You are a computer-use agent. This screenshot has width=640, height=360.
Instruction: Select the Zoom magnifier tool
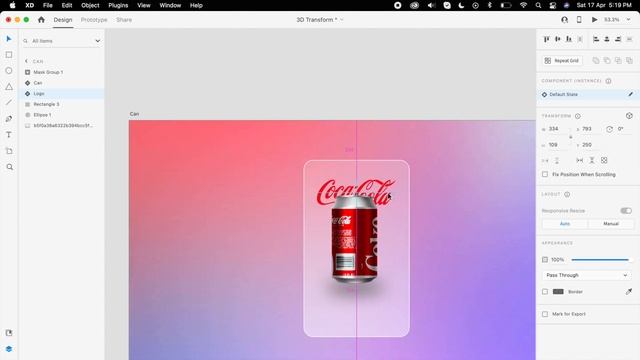[9, 167]
